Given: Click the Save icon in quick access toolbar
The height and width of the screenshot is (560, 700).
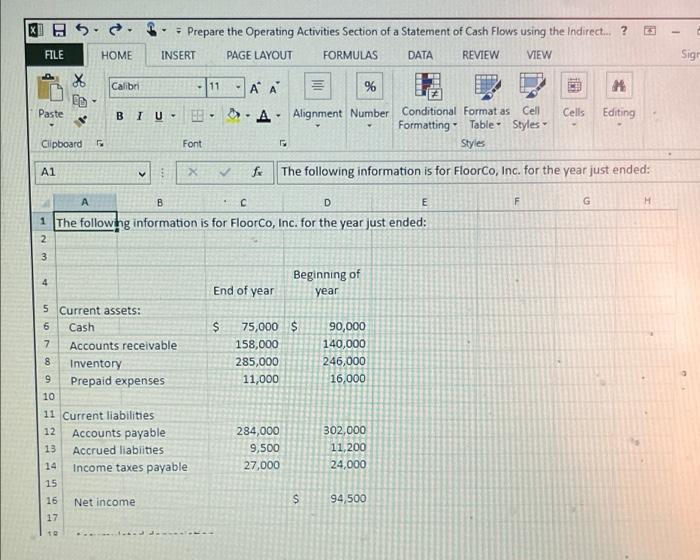Looking at the screenshot, I should coord(59,30).
